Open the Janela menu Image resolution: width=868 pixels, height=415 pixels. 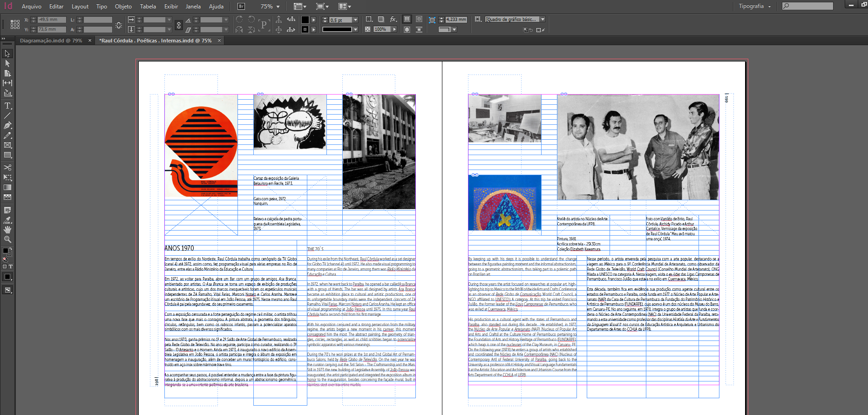tap(193, 7)
